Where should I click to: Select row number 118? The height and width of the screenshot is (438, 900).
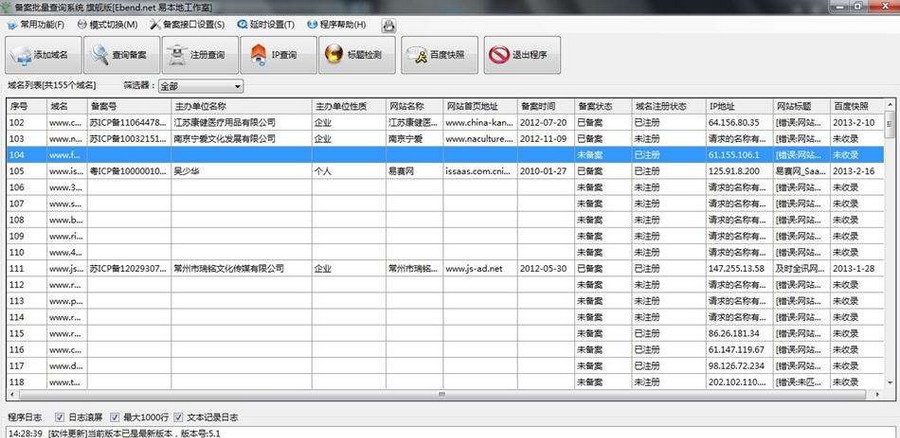pos(27,382)
